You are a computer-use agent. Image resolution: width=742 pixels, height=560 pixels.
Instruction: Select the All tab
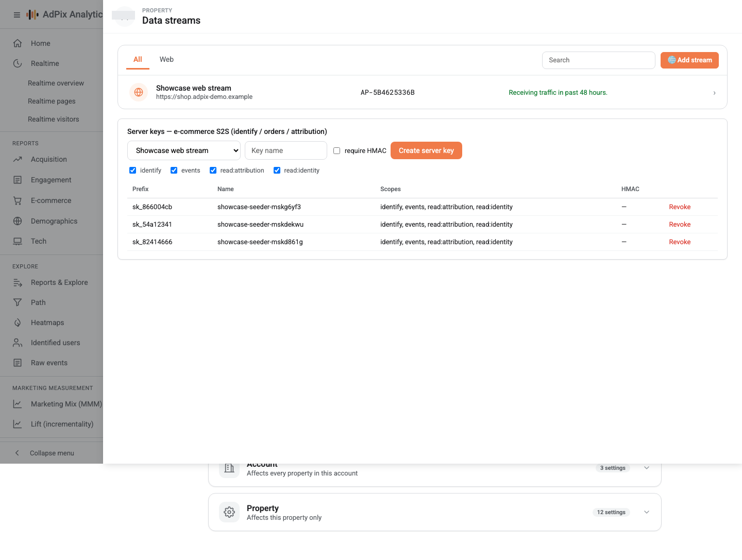click(x=138, y=60)
